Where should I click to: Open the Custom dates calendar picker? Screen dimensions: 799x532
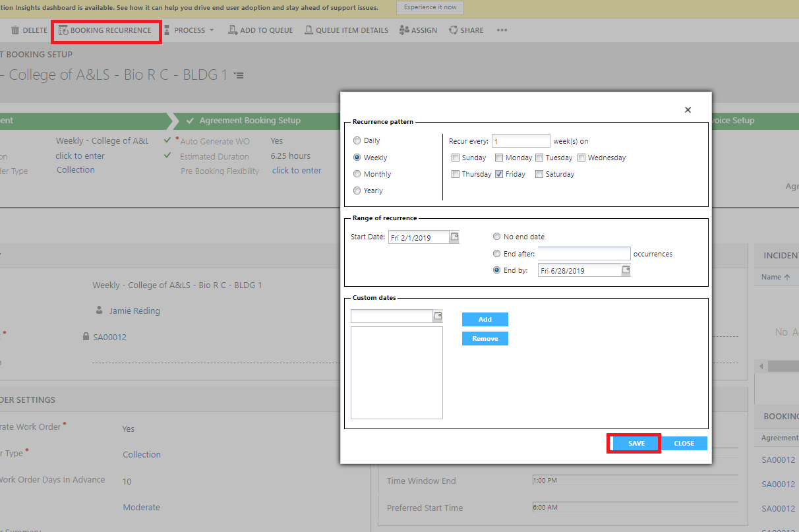(437, 316)
